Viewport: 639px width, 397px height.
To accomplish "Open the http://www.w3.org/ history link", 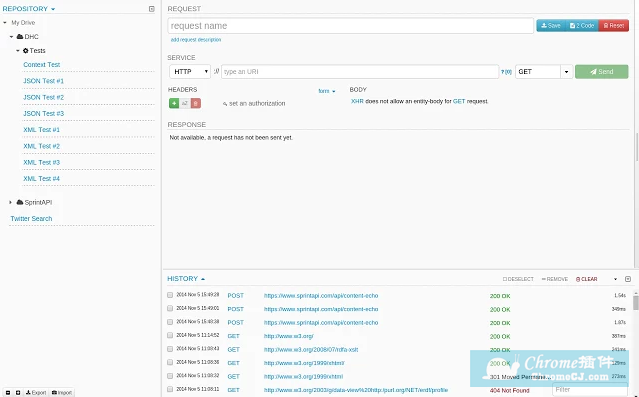I will pyautogui.click(x=289, y=336).
